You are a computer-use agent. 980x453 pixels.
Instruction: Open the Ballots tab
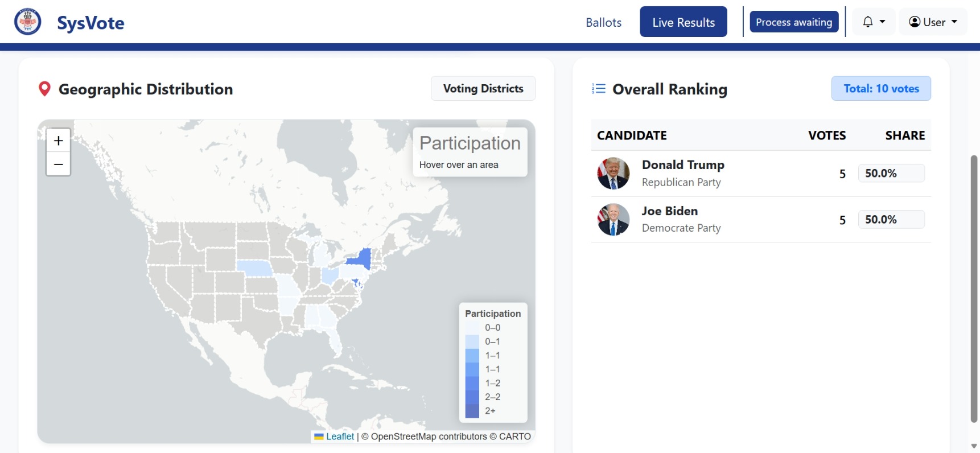(603, 22)
